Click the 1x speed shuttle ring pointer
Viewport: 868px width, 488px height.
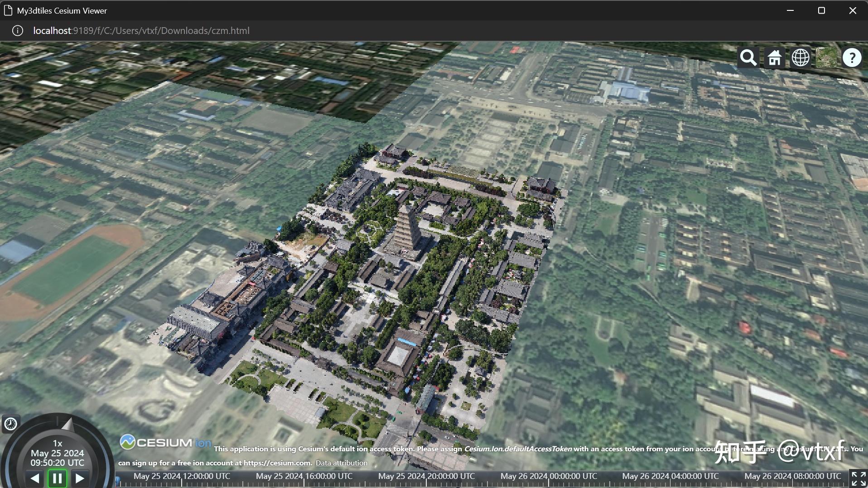point(68,425)
